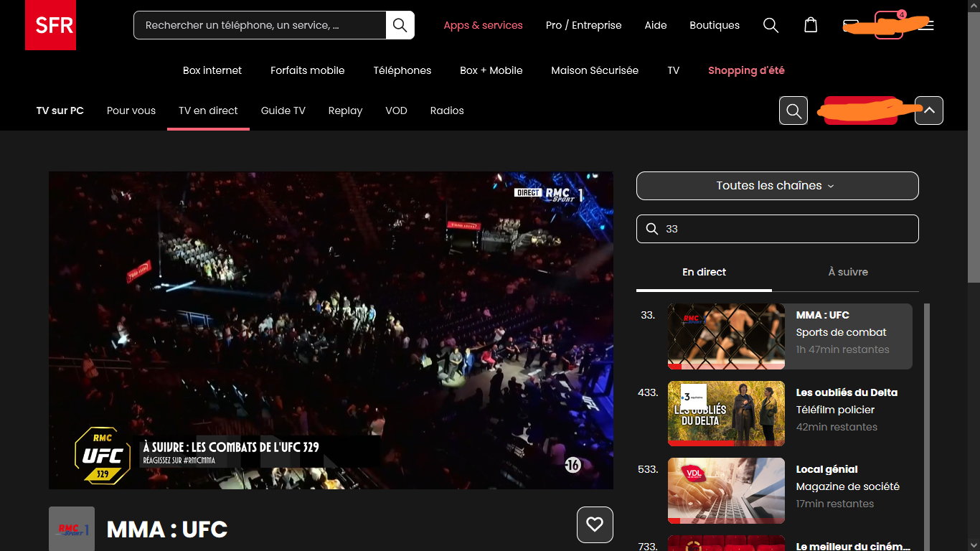Click the 1h 47min restantes text
This screenshot has height=551, width=980.
coord(843,349)
